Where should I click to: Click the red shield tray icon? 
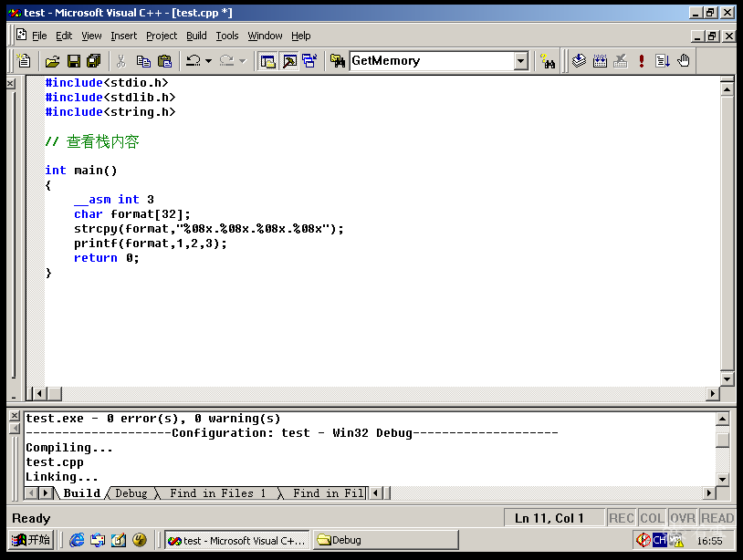643,540
